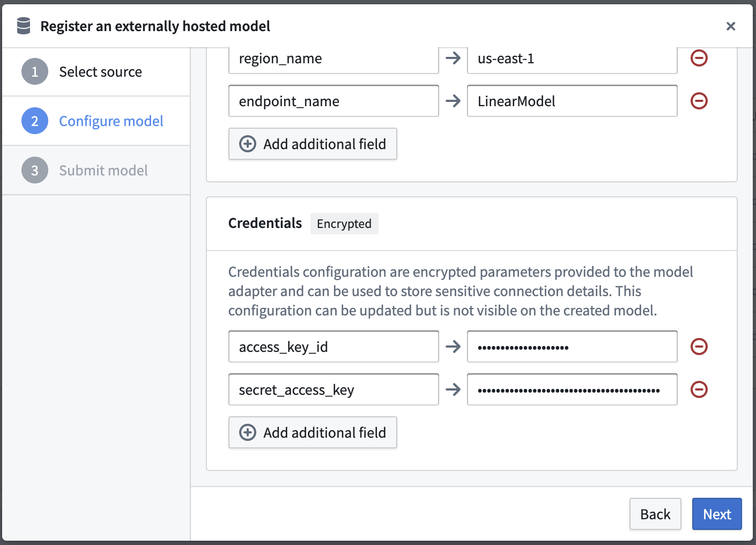
Task: Edit the endpoint_name key field
Action: (x=333, y=101)
